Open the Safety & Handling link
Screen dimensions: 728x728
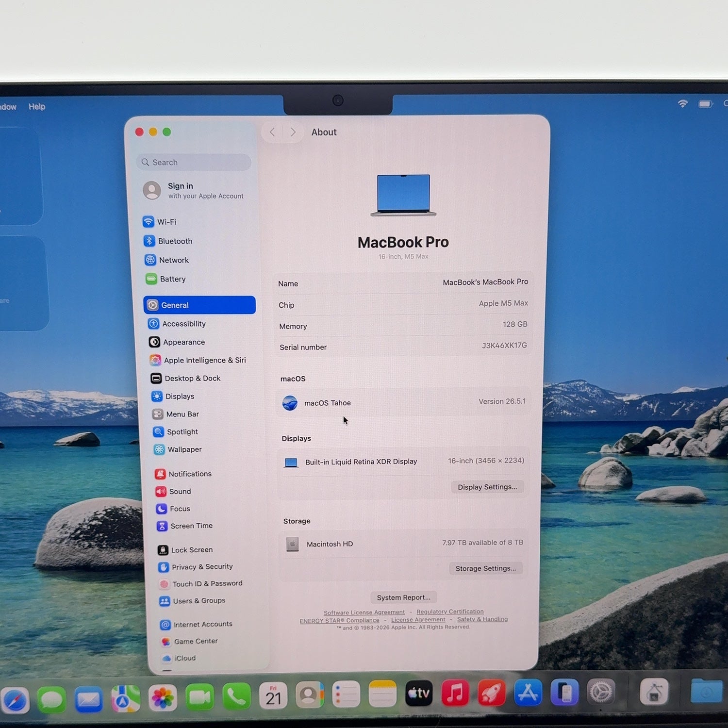(x=482, y=619)
